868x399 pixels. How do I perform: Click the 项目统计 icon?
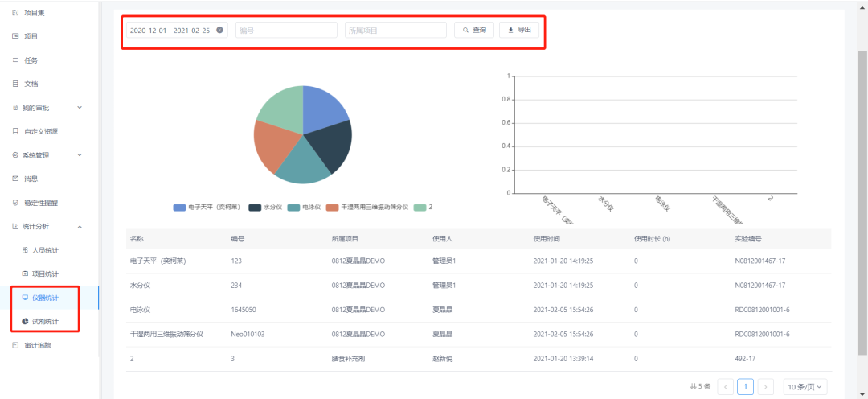[24, 274]
